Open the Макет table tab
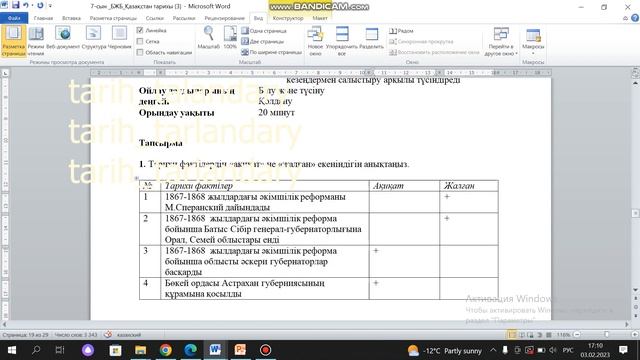The height and width of the screenshot is (360, 640). (x=320, y=18)
